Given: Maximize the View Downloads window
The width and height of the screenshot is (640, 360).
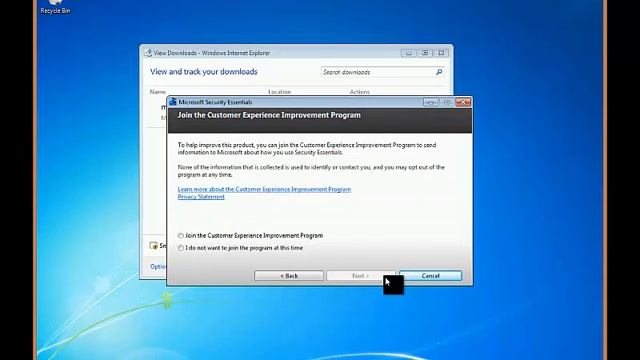Looking at the screenshot, I should pos(425,53).
